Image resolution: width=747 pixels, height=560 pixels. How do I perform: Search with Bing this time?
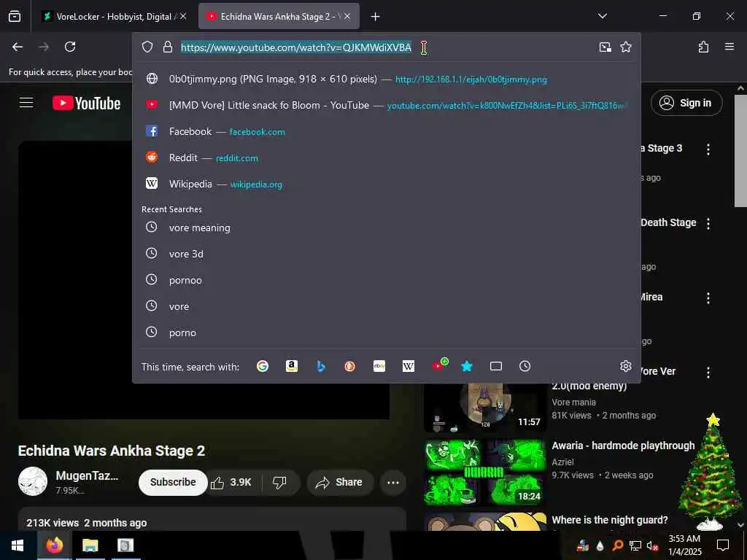[x=321, y=366]
